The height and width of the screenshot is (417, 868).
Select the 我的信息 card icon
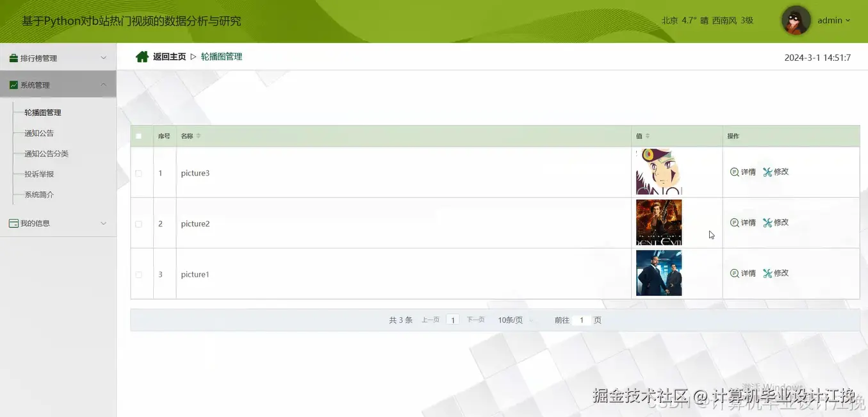[x=14, y=223]
